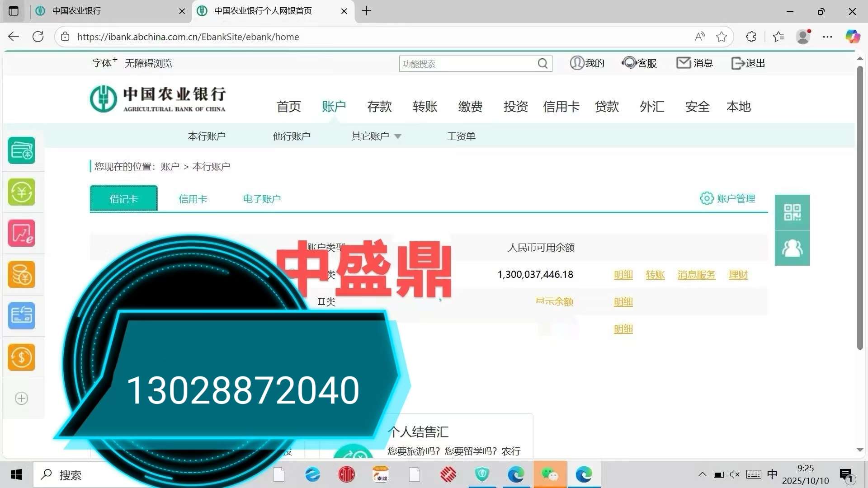The width and height of the screenshot is (868, 488).
Task: Toggle the 字体 font size enlarger
Action: 104,63
